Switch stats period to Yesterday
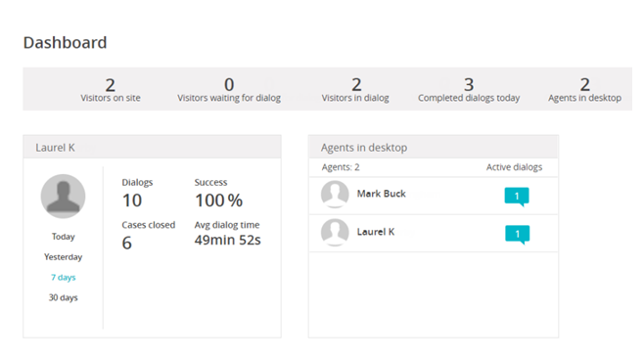644x358 pixels. [x=64, y=257]
